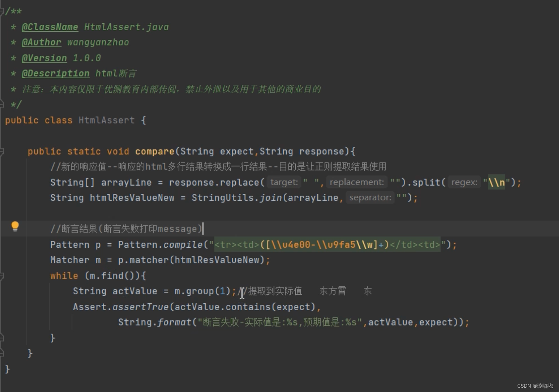Click the @Author Javadoc tag
Screen dimensions: 559x392
click(x=41, y=42)
